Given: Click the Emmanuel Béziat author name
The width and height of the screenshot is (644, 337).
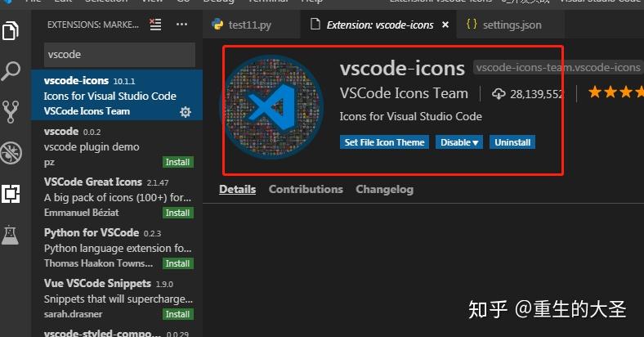Looking at the screenshot, I should point(82,213).
